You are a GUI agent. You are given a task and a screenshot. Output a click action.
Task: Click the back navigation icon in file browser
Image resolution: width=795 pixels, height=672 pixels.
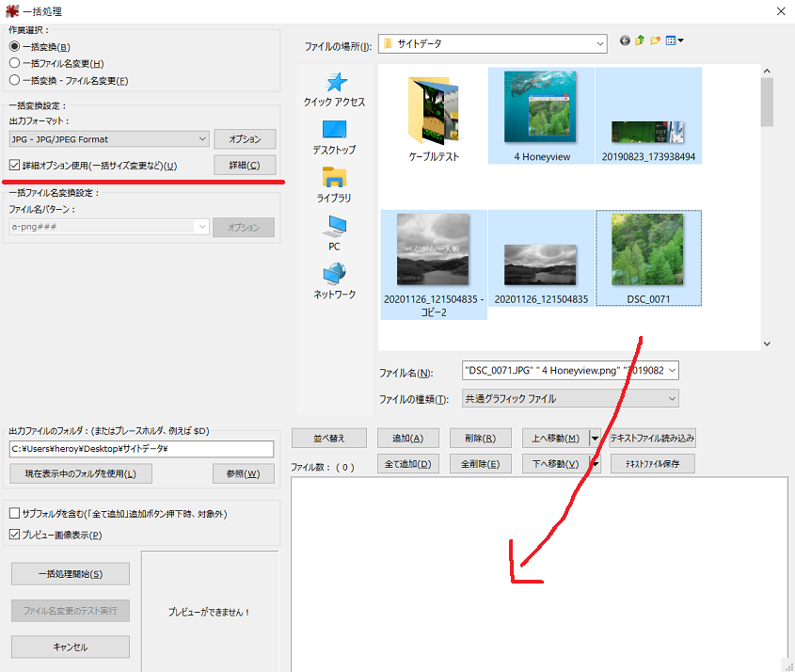(625, 40)
